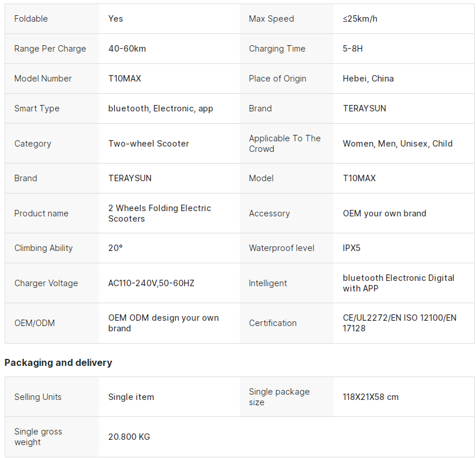Click the 'Hebei, China' origin value
The image size is (476, 458).
click(368, 79)
